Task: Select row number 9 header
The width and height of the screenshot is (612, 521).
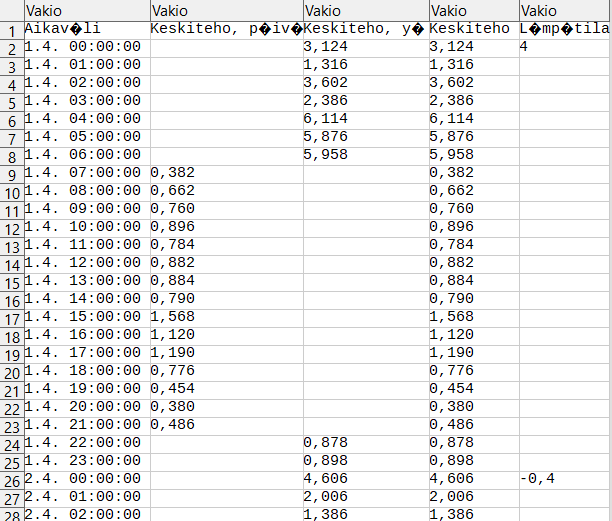Action: click(x=11, y=174)
